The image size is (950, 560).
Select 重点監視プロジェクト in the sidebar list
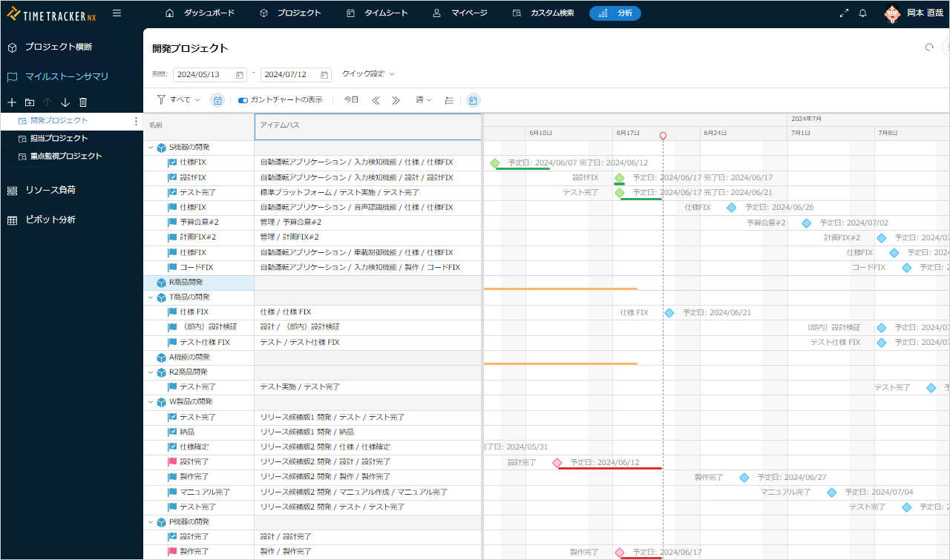[x=65, y=157]
